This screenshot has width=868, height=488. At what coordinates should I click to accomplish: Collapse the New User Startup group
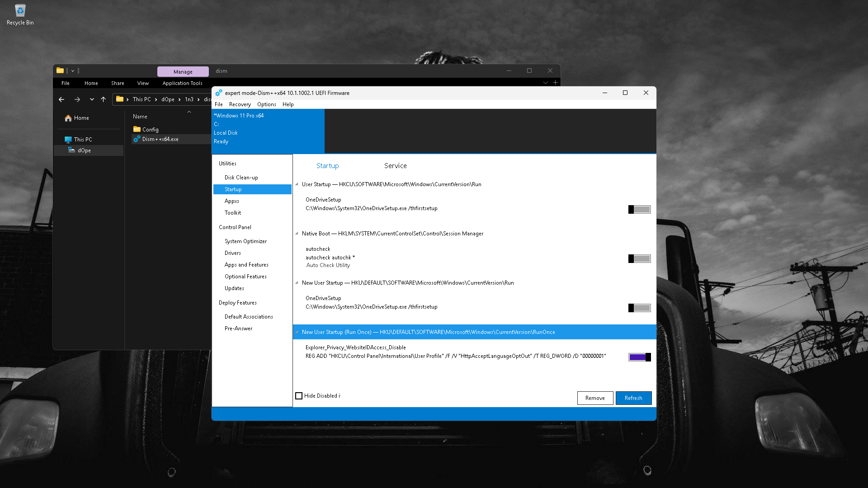[297, 282]
